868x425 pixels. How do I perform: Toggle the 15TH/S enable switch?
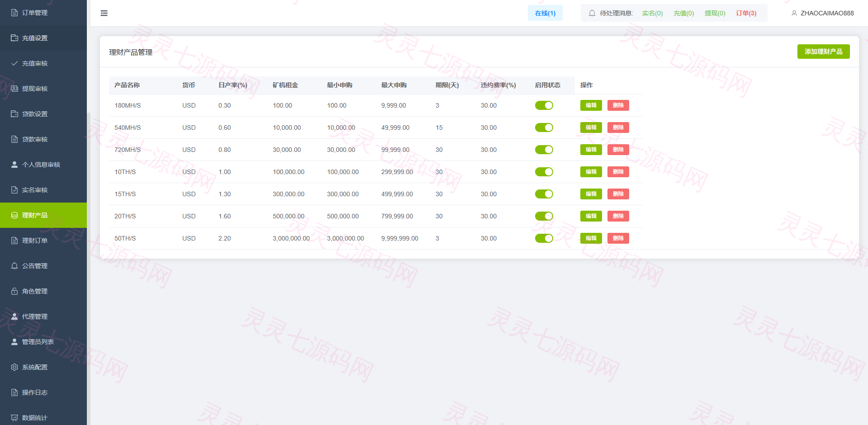click(544, 194)
